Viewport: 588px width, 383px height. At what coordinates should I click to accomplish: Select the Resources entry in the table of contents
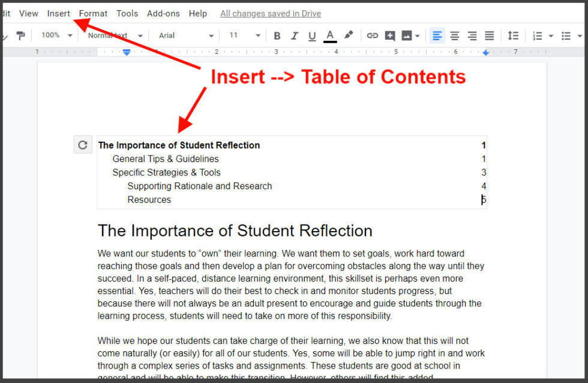click(149, 199)
